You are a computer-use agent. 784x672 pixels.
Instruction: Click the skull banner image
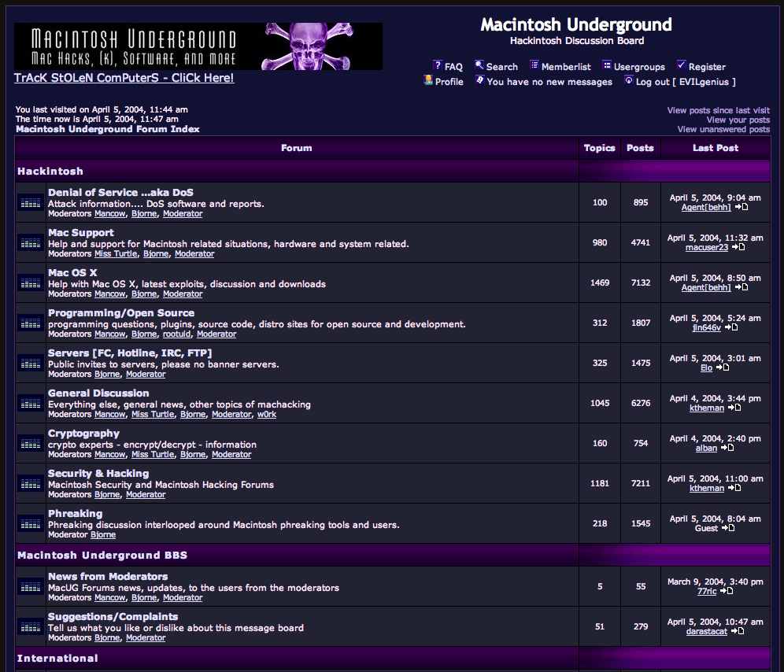(x=198, y=46)
